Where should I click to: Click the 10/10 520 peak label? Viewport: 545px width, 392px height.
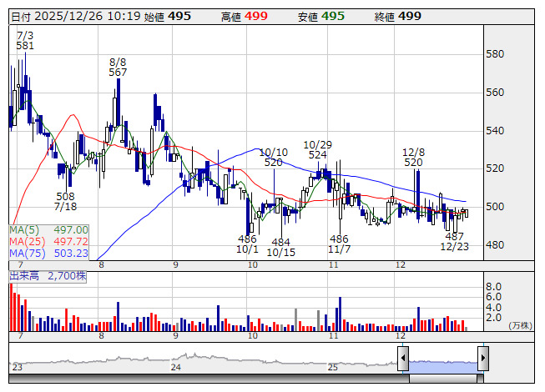[274, 157]
